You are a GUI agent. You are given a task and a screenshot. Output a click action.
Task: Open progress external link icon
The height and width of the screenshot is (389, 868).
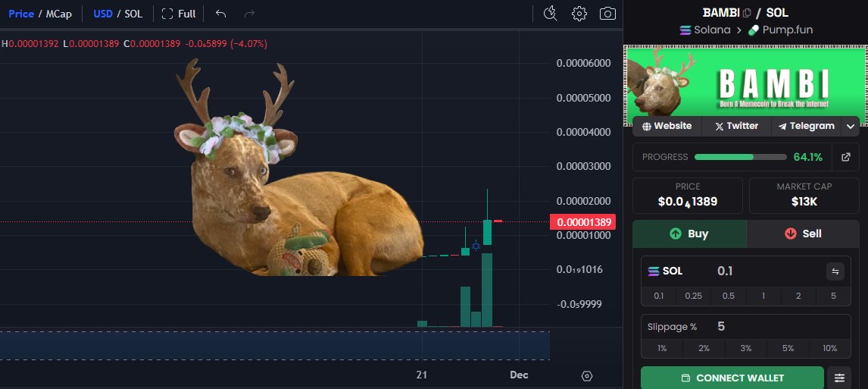point(845,157)
